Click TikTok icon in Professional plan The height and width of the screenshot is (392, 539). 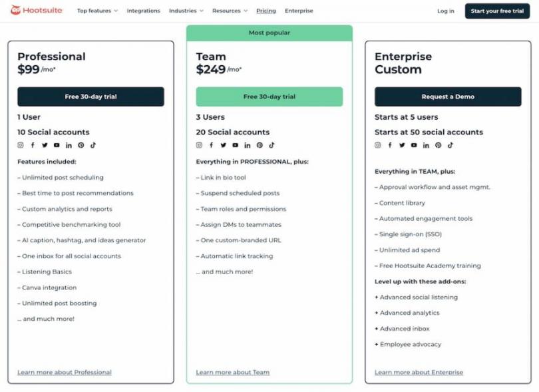(93, 145)
